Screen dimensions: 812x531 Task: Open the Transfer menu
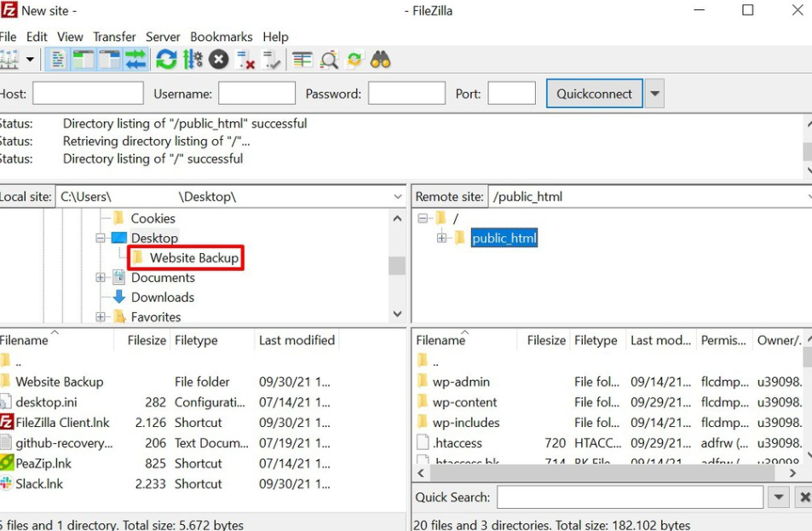[x=114, y=37]
